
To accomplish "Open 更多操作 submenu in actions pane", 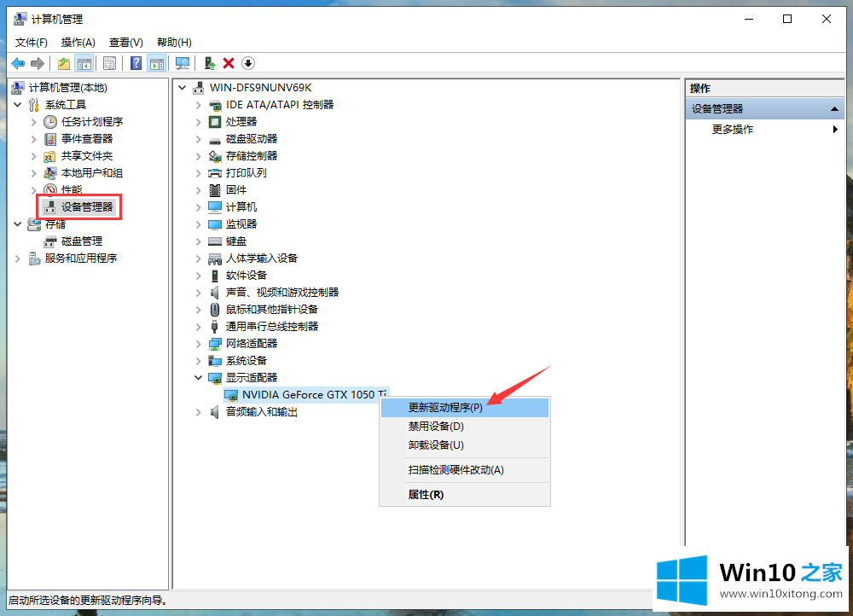I will tap(765, 130).
